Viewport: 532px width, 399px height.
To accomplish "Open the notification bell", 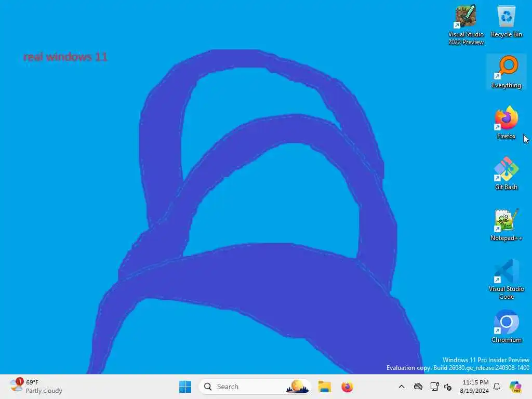I will 497,387.
